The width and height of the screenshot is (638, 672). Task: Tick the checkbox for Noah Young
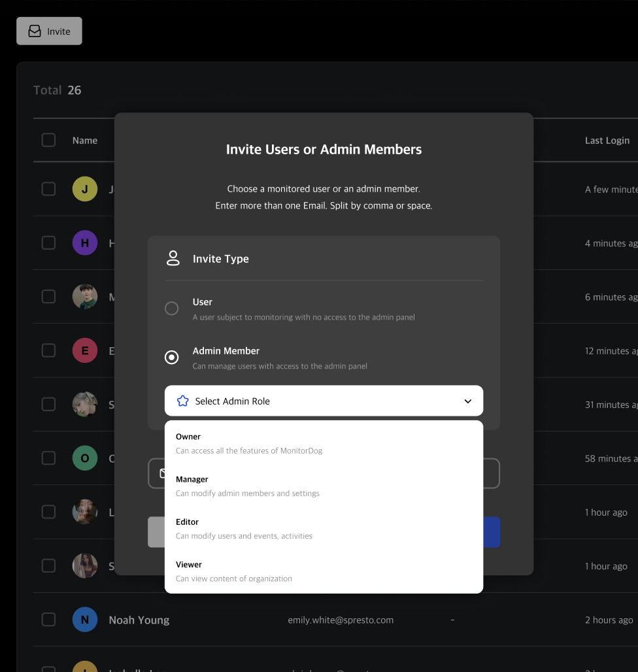pos(49,620)
